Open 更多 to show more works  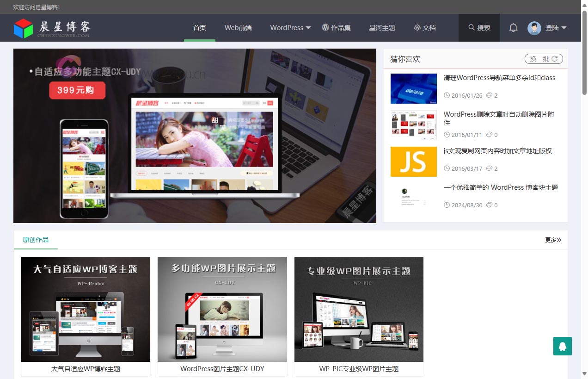(x=553, y=240)
